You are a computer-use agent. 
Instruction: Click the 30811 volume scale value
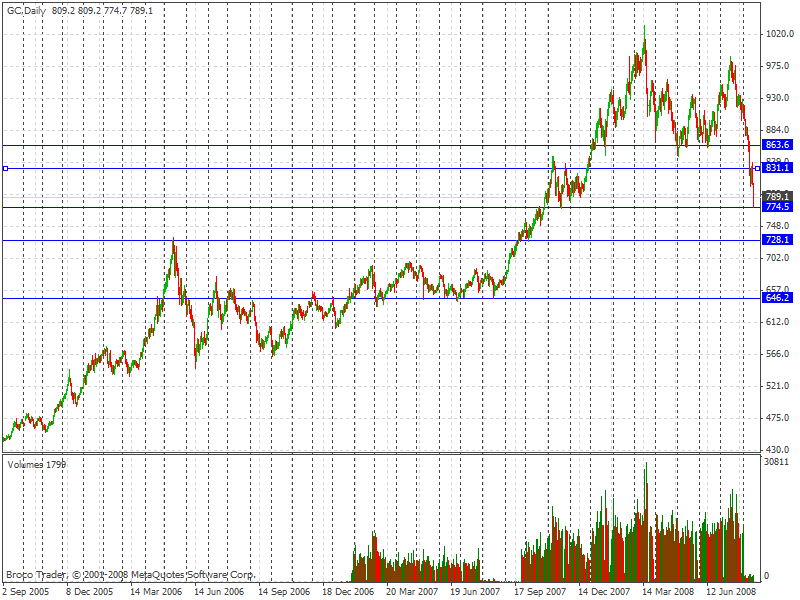point(777,462)
